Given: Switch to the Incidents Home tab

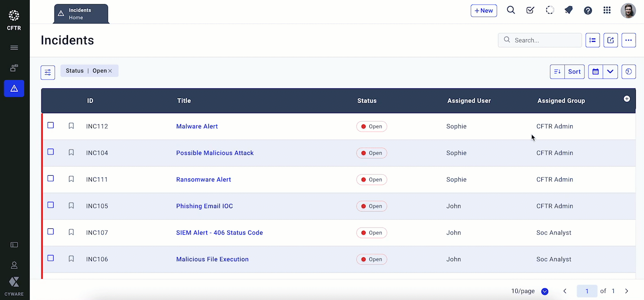Looking at the screenshot, I should point(81,14).
